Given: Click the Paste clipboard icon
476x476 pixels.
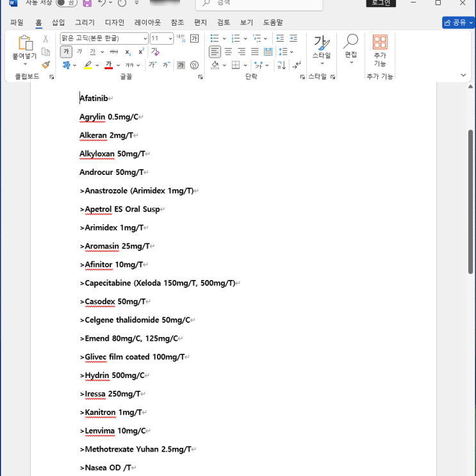Looking at the screenshot, I should pyautogui.click(x=25, y=42).
